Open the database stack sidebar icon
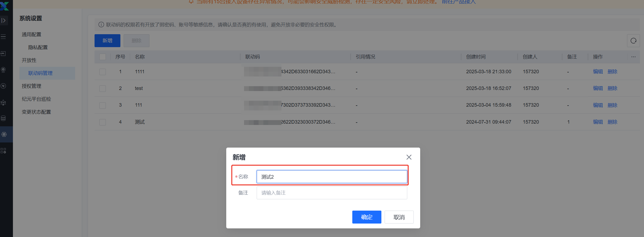Viewport: 644px width, 237px height. (x=4, y=118)
